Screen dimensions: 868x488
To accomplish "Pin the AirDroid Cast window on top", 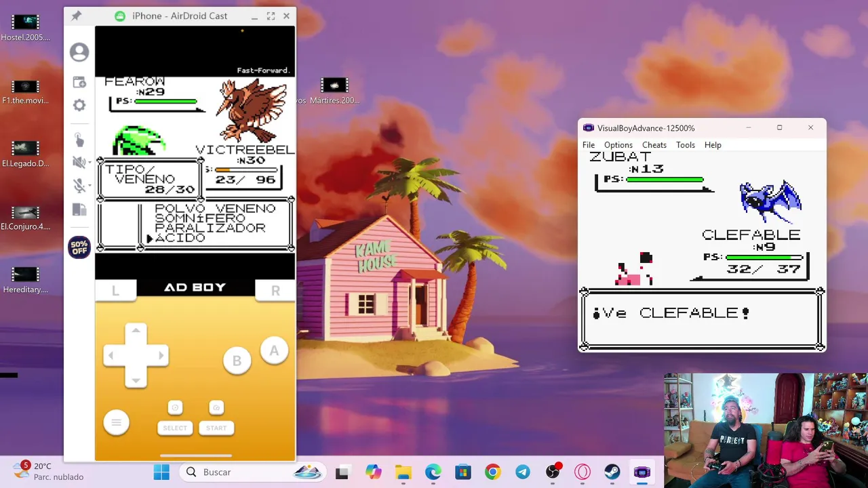I will [x=76, y=16].
